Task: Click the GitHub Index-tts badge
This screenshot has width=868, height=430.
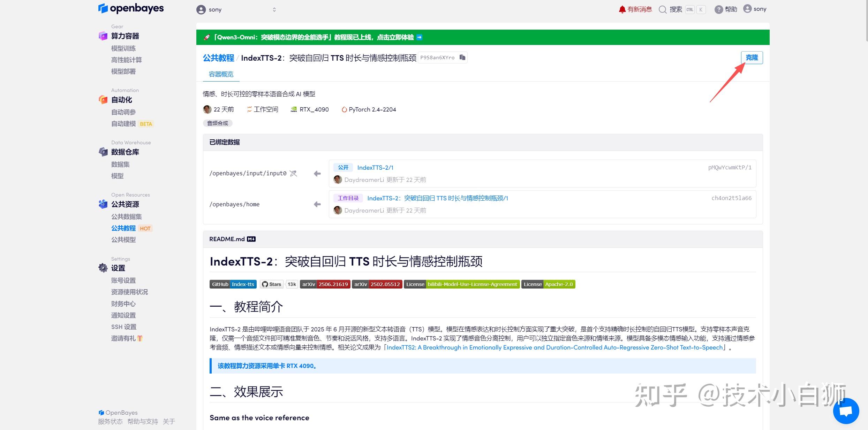Action: (233, 284)
